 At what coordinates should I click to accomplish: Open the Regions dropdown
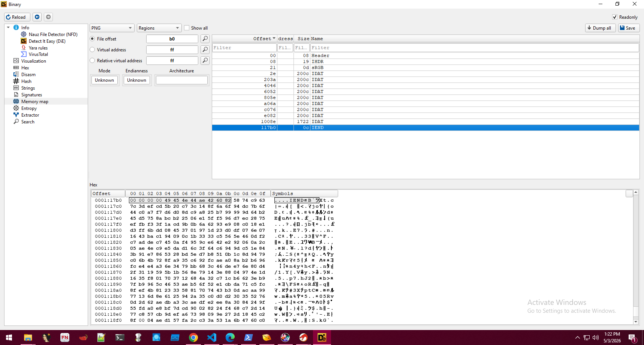(x=159, y=28)
